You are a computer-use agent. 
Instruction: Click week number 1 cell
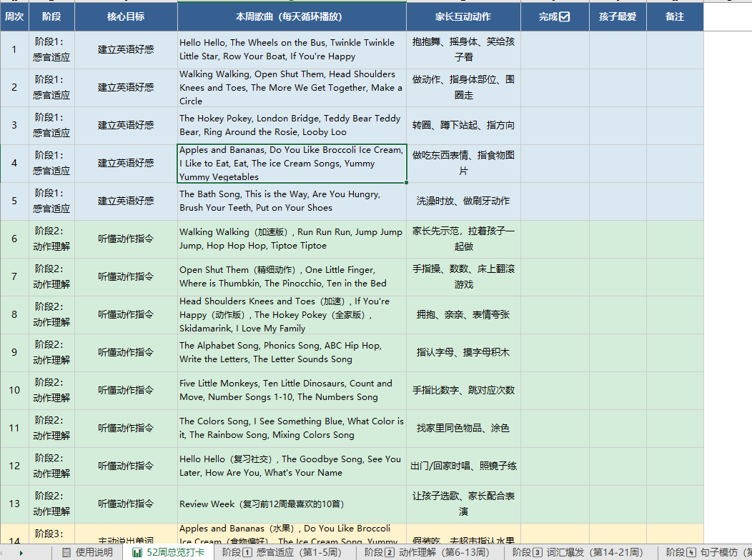(14, 50)
